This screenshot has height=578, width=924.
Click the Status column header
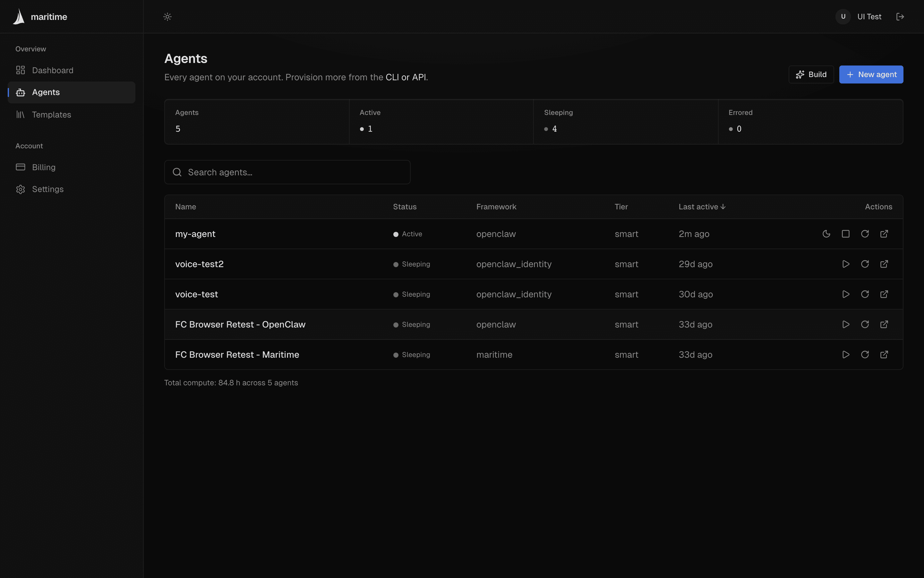tap(405, 207)
